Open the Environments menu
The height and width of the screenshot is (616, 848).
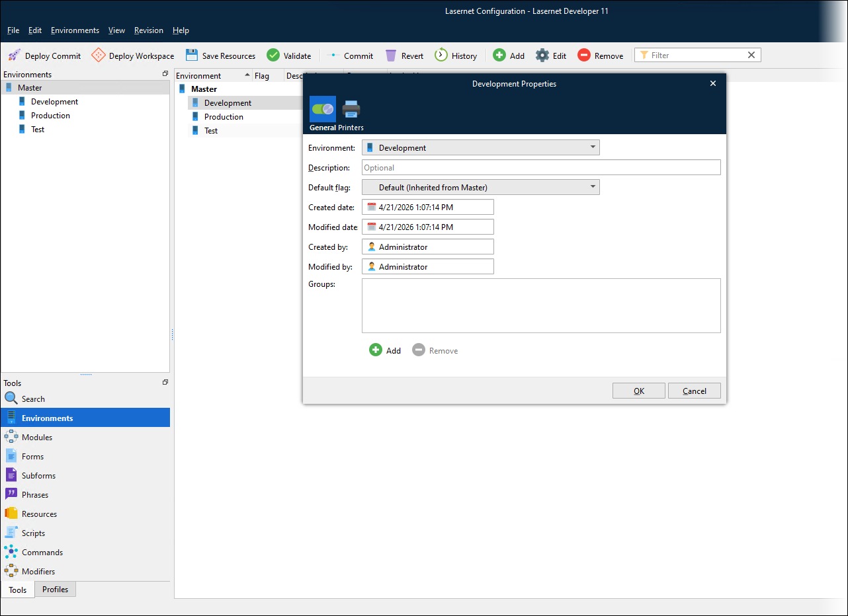(75, 30)
